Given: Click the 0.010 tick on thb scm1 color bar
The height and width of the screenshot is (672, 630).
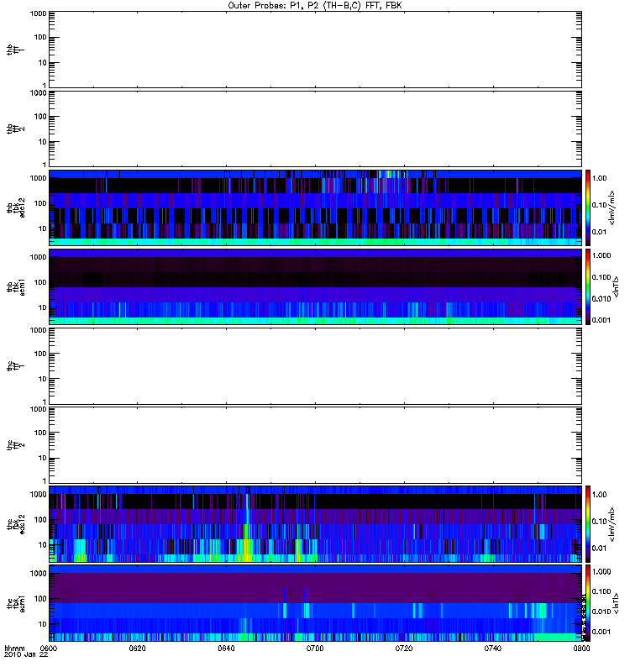Looking at the screenshot, I should 601,299.
